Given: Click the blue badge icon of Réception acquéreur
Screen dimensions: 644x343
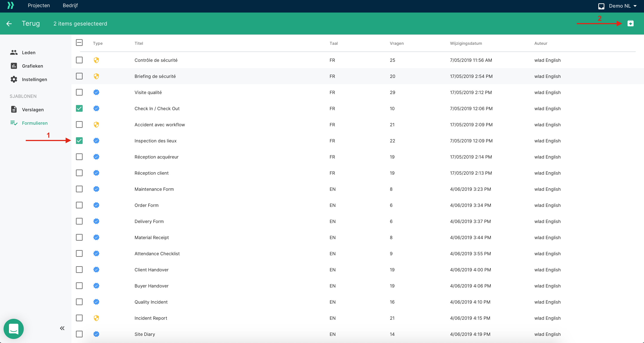Looking at the screenshot, I should [x=96, y=157].
